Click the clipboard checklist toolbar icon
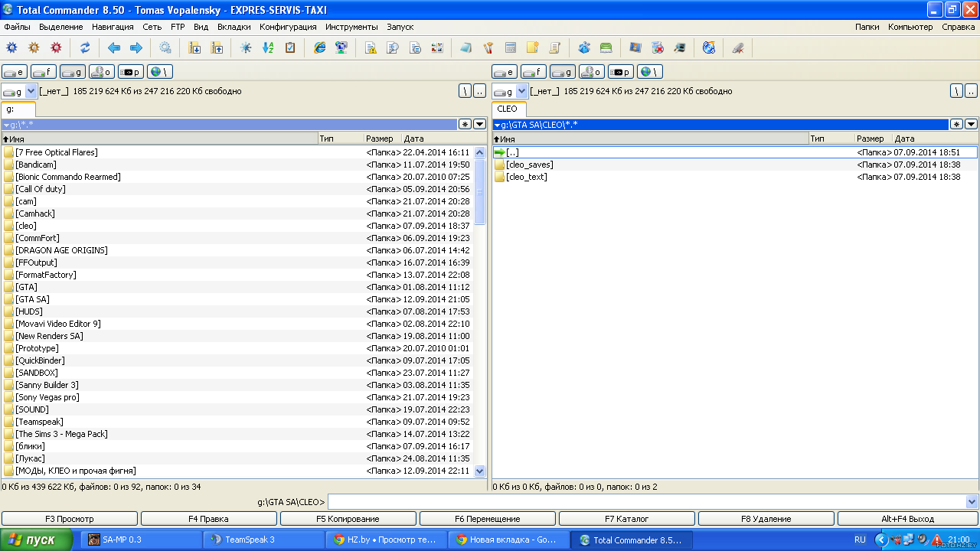 290,47
